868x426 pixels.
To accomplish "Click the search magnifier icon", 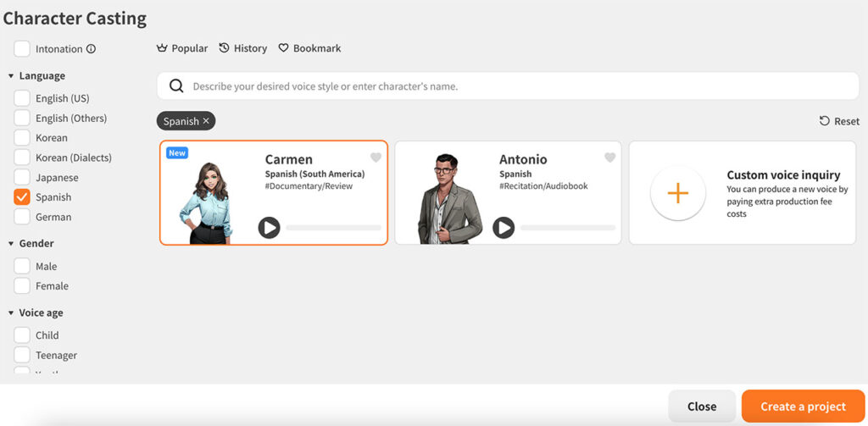I will click(176, 86).
